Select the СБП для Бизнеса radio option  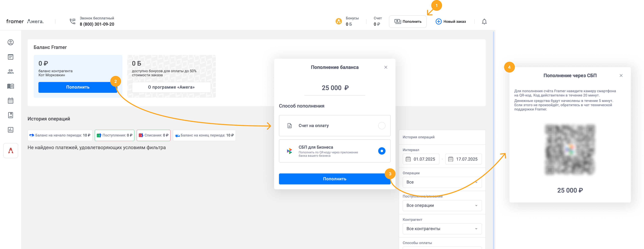pos(382,151)
